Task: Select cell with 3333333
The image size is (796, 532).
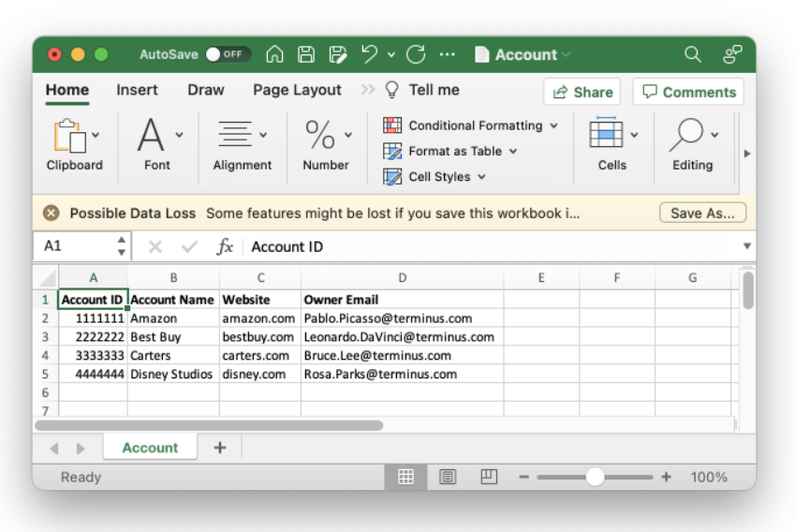Action: coord(93,355)
